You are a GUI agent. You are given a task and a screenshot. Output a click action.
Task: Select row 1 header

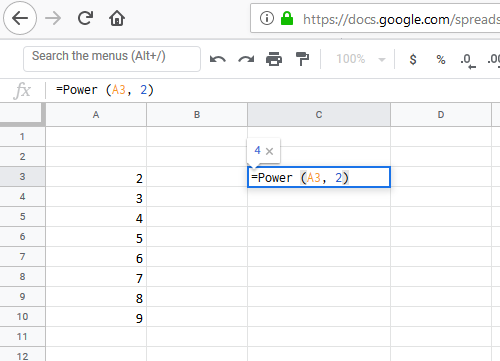click(22, 137)
